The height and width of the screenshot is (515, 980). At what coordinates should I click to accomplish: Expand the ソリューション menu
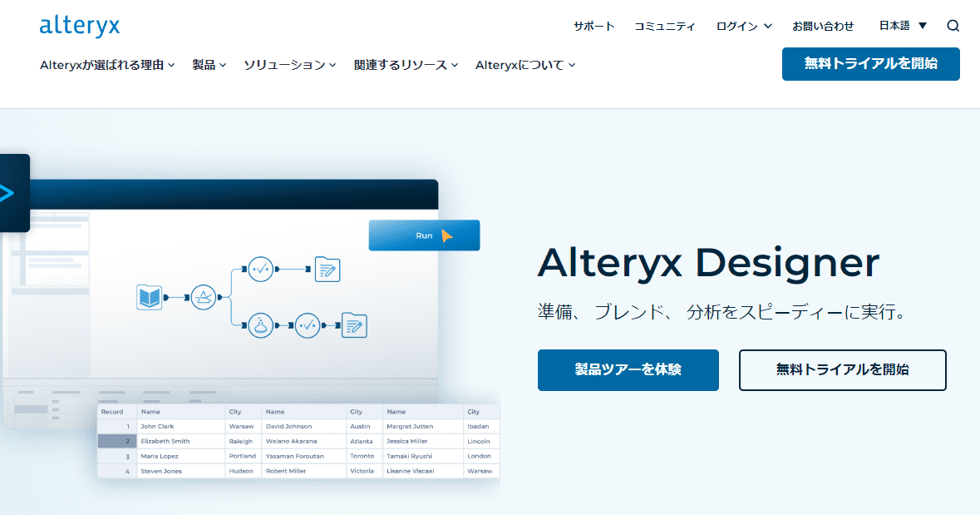(x=290, y=65)
